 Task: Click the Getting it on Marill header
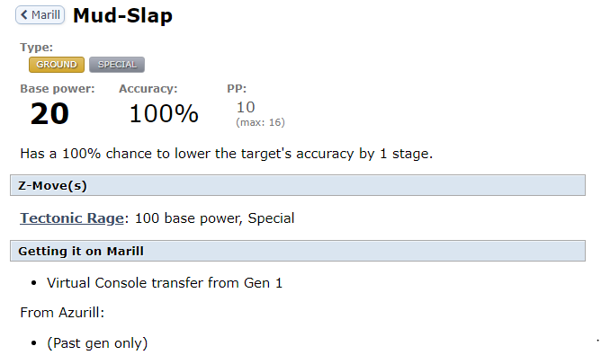click(298, 251)
